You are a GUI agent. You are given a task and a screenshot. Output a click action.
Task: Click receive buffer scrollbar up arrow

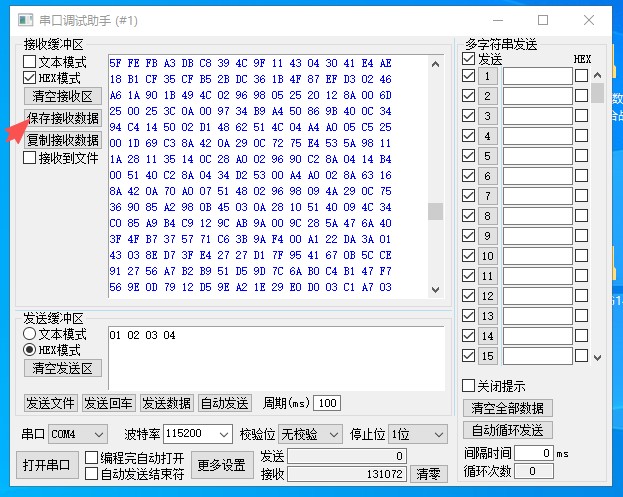(x=435, y=64)
